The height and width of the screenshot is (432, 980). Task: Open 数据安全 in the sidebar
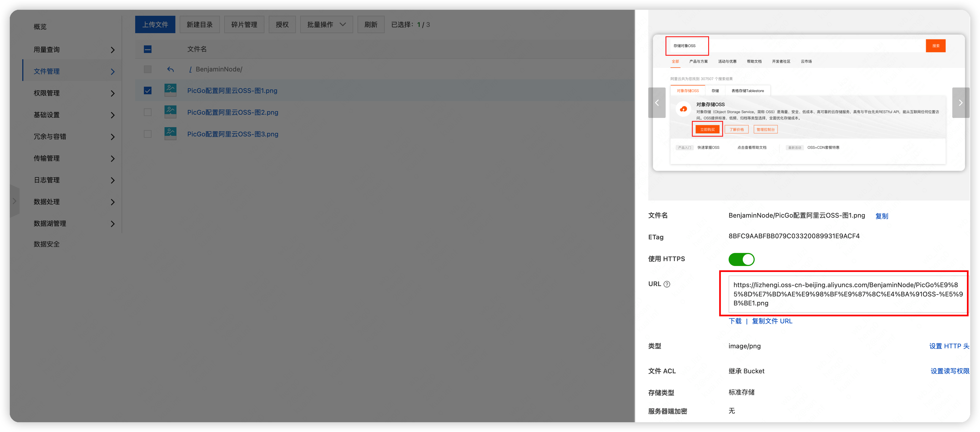pyautogui.click(x=46, y=244)
